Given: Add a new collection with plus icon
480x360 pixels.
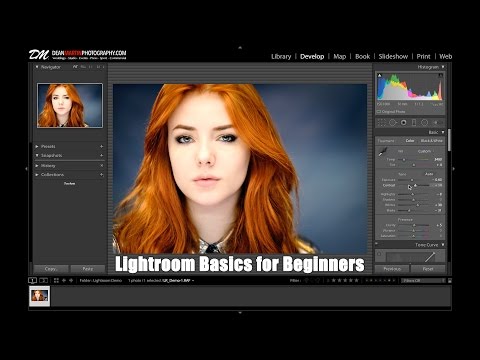Looking at the screenshot, I should [101, 175].
